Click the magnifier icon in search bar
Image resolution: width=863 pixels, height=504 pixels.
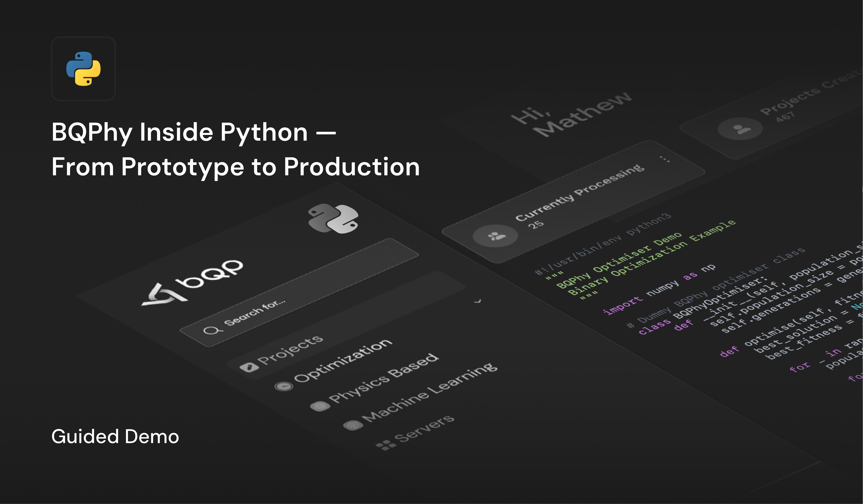tap(211, 331)
